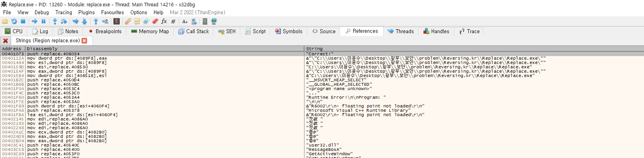Select row "push replace.4050D4"

point(322,80)
